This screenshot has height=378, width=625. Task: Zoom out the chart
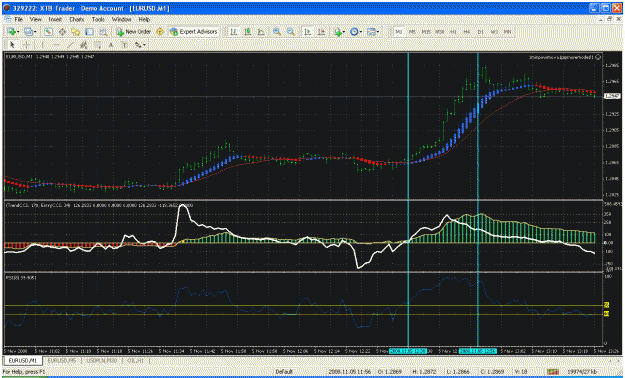291,32
